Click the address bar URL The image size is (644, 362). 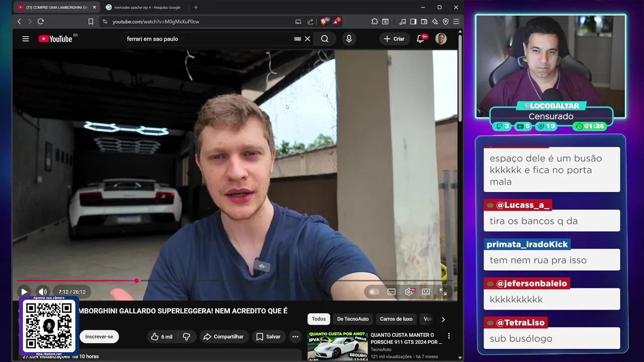[156, 22]
